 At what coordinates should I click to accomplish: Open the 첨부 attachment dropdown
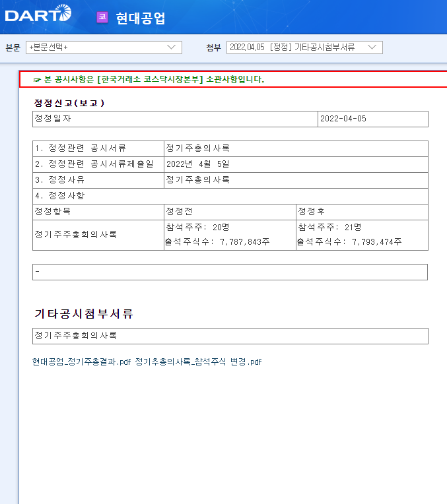click(304, 47)
